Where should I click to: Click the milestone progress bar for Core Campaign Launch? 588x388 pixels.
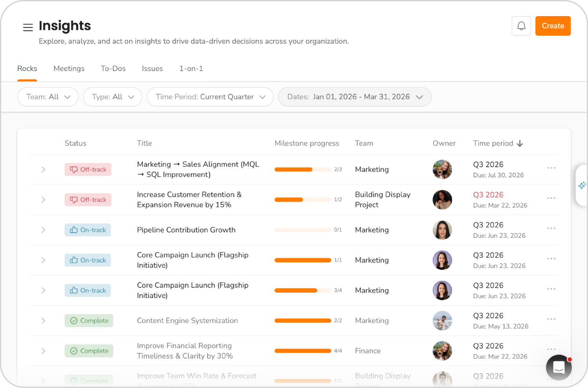pyautogui.click(x=303, y=260)
